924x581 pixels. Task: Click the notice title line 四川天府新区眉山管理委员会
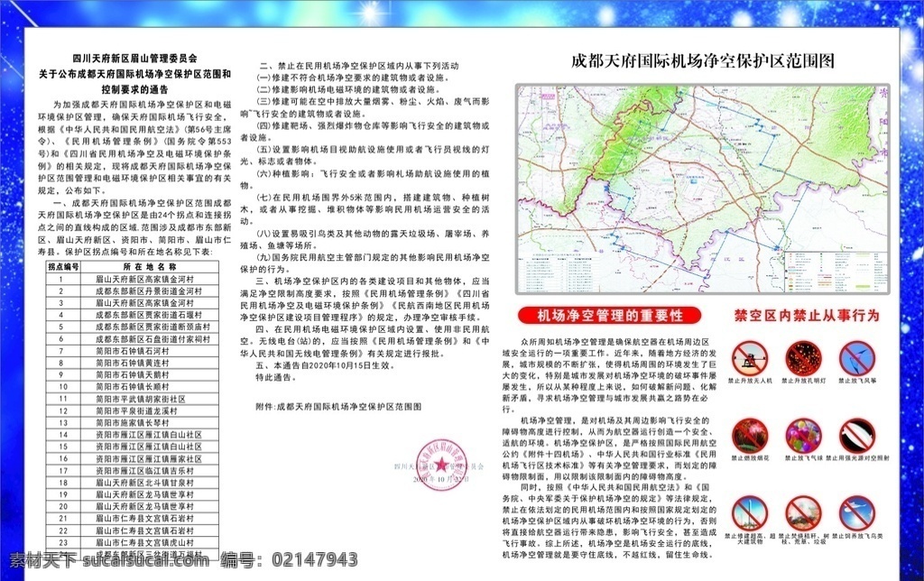coord(135,59)
